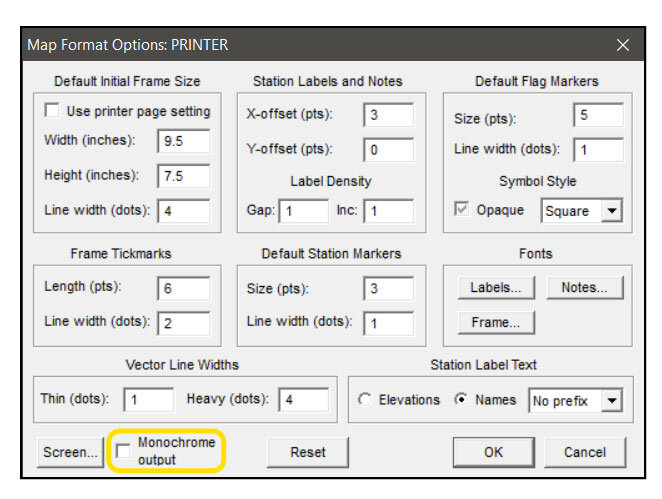
Task: Toggle the Opaque symbol style checkbox
Action: pyautogui.click(x=461, y=209)
